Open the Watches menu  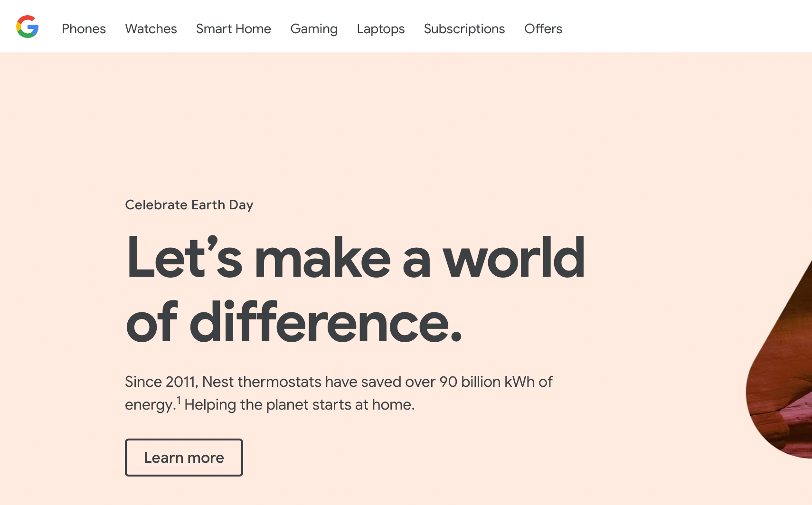(151, 28)
